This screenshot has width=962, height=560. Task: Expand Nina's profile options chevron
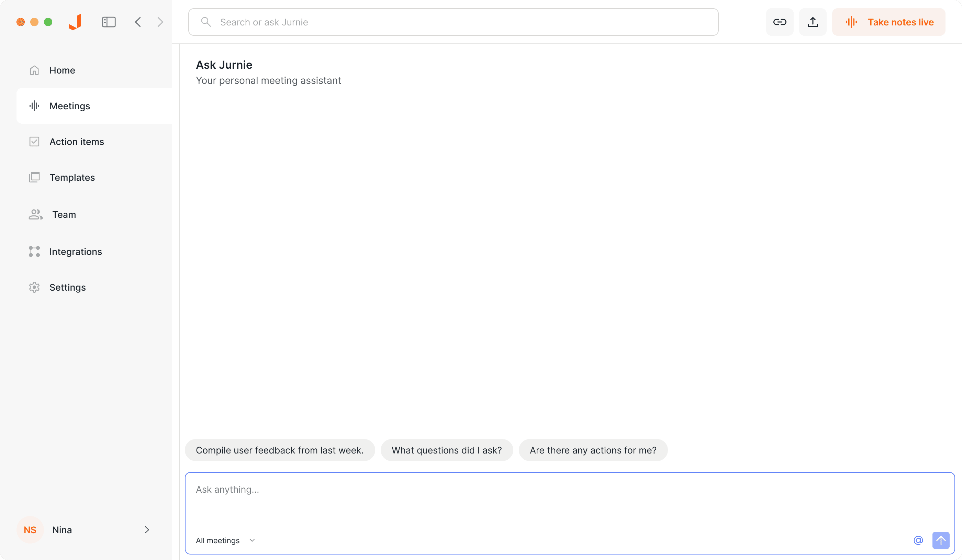click(147, 530)
